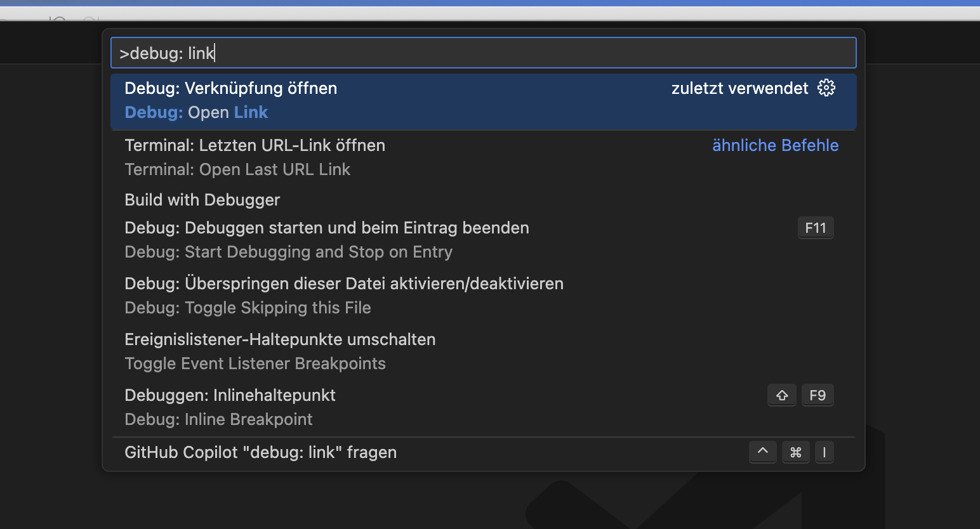Run the command Debug: Verknüpfung öffnen
Image resolution: width=980 pixels, height=529 pixels.
[230, 88]
